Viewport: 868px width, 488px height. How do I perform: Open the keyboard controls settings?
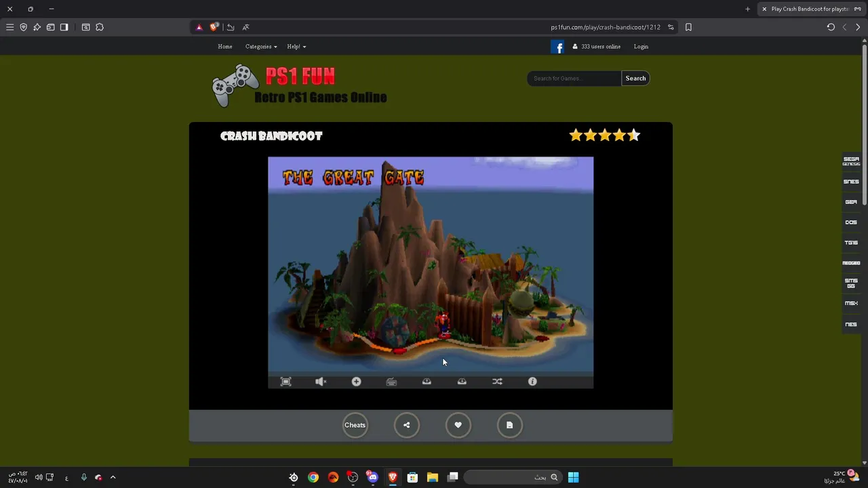tap(391, 382)
